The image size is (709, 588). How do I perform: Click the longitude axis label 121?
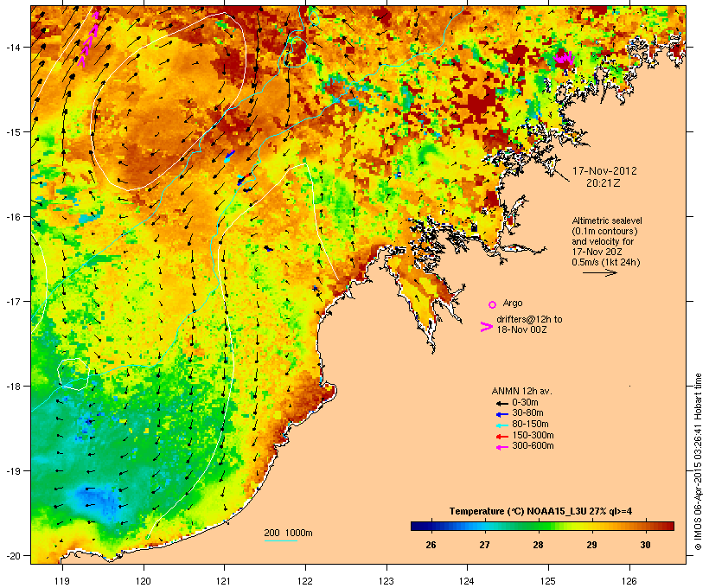[224, 581]
